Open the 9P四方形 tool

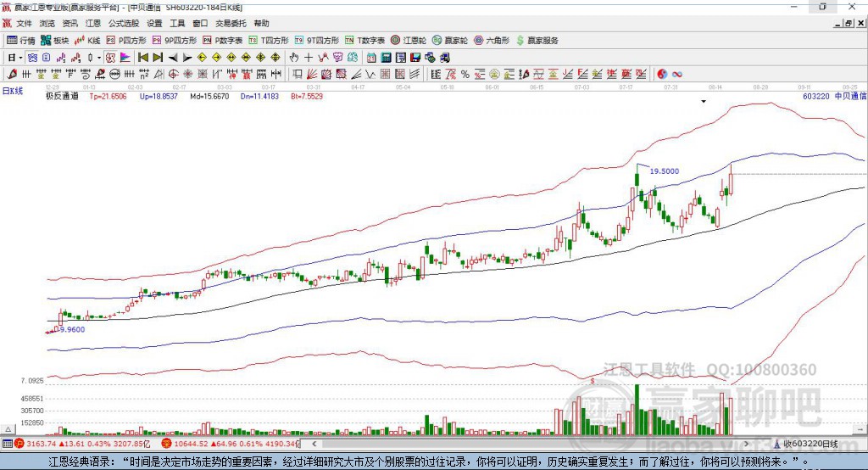[175, 41]
